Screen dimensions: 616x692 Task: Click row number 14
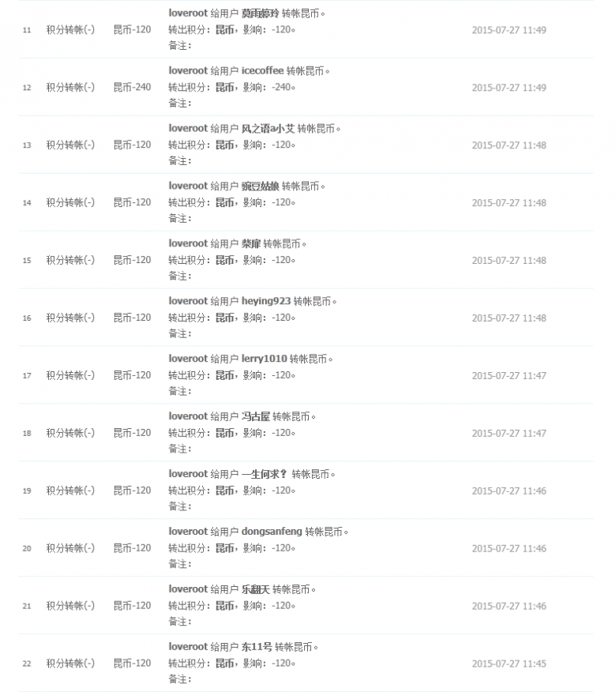pos(27,202)
